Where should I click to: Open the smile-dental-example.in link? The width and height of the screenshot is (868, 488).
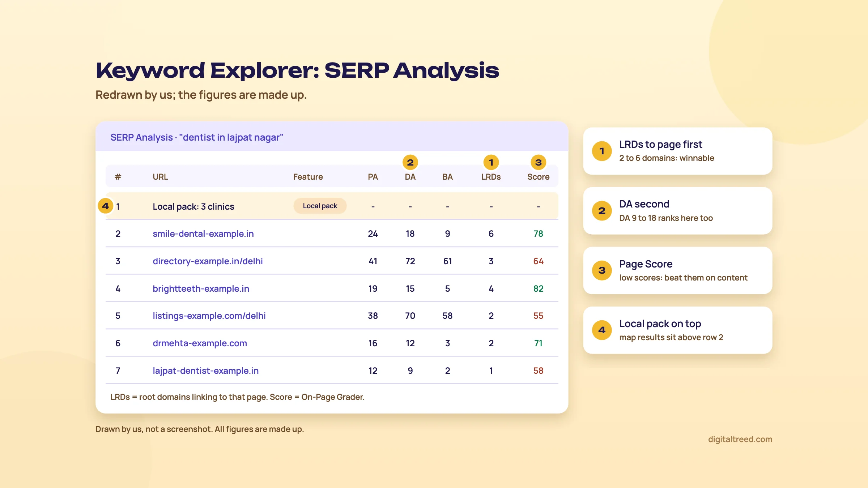(203, 234)
